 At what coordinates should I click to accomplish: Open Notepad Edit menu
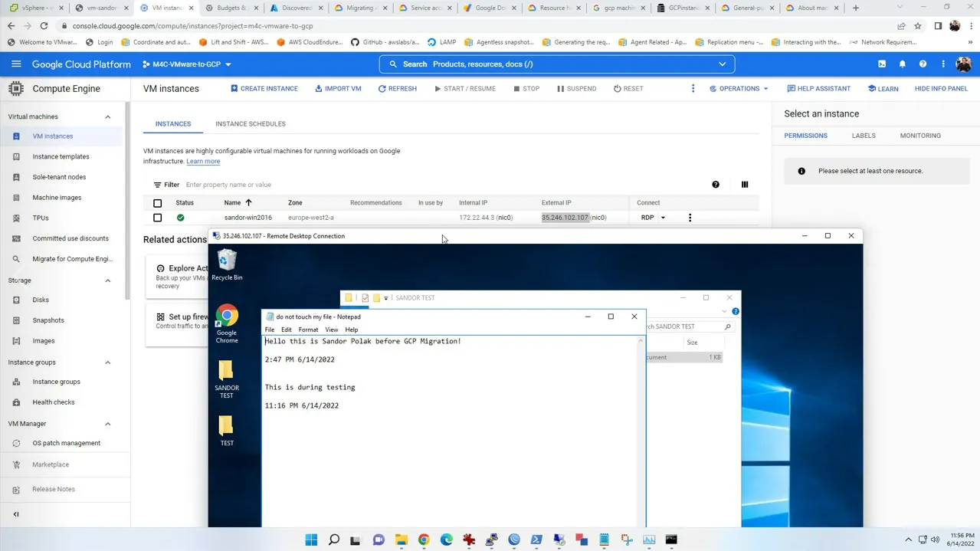point(287,330)
